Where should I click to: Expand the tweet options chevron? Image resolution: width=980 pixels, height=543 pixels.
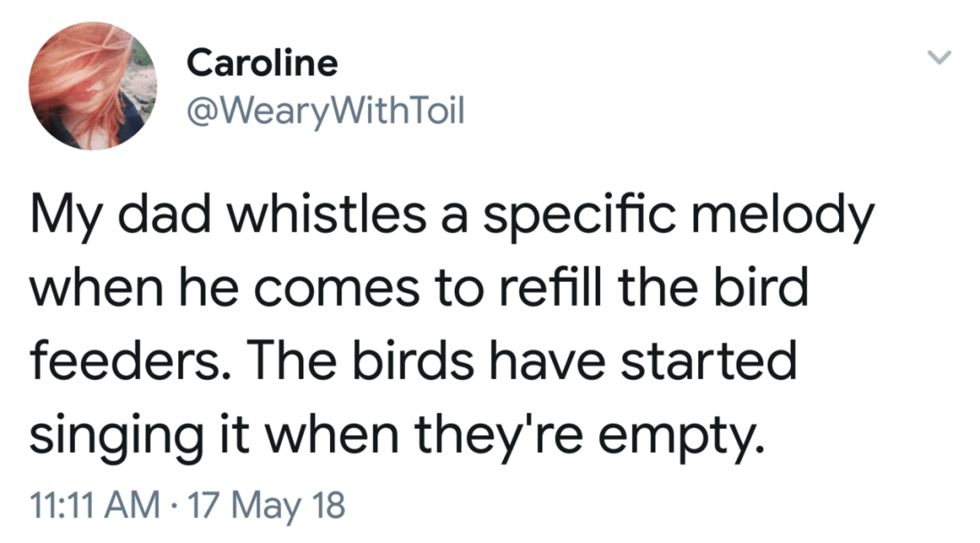[x=939, y=58]
